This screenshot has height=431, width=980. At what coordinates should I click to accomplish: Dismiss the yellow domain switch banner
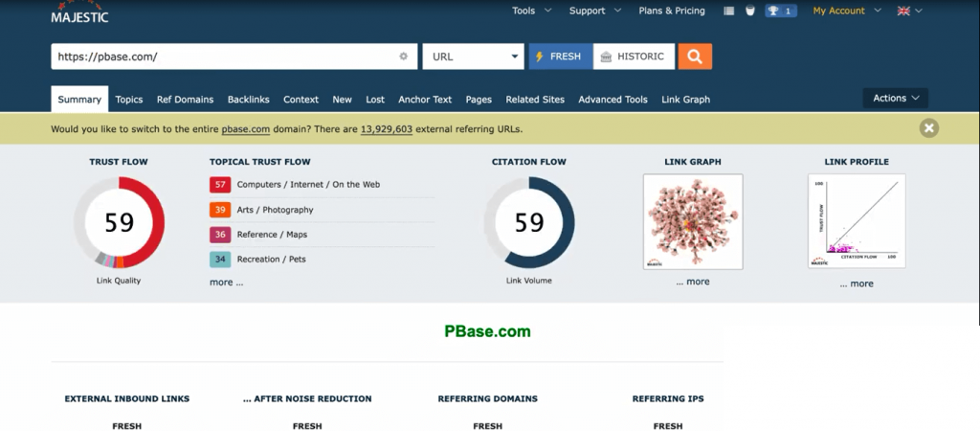[x=928, y=128]
